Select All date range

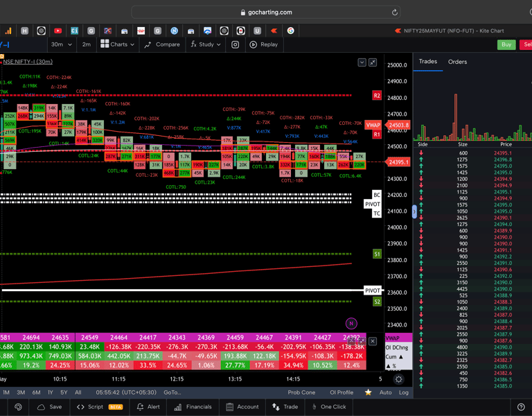coord(78,392)
